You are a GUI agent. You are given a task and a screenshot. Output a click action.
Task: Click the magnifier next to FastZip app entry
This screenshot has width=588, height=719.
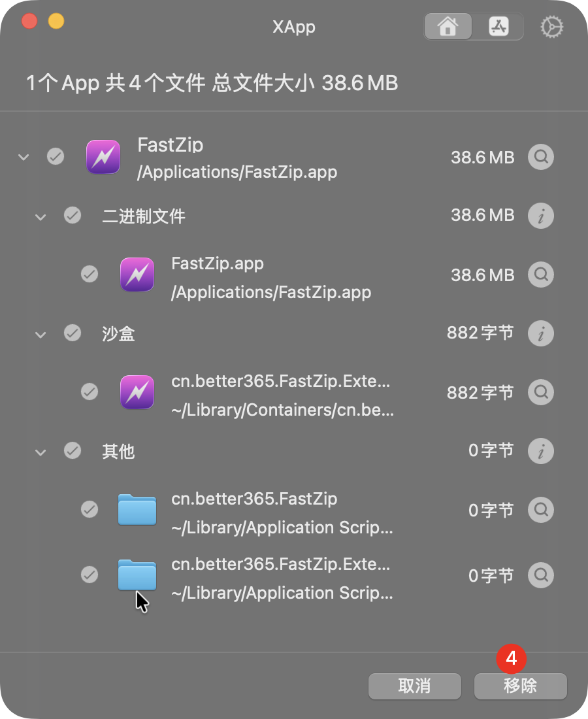[x=540, y=157]
